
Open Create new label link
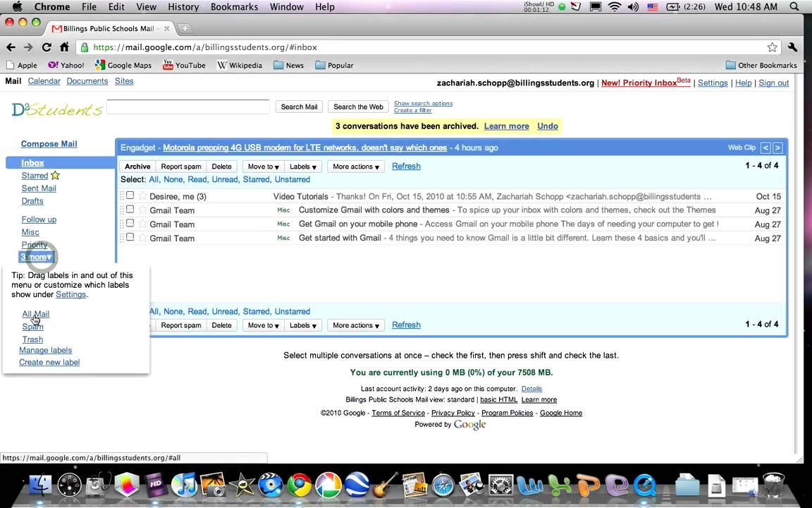pyautogui.click(x=49, y=363)
